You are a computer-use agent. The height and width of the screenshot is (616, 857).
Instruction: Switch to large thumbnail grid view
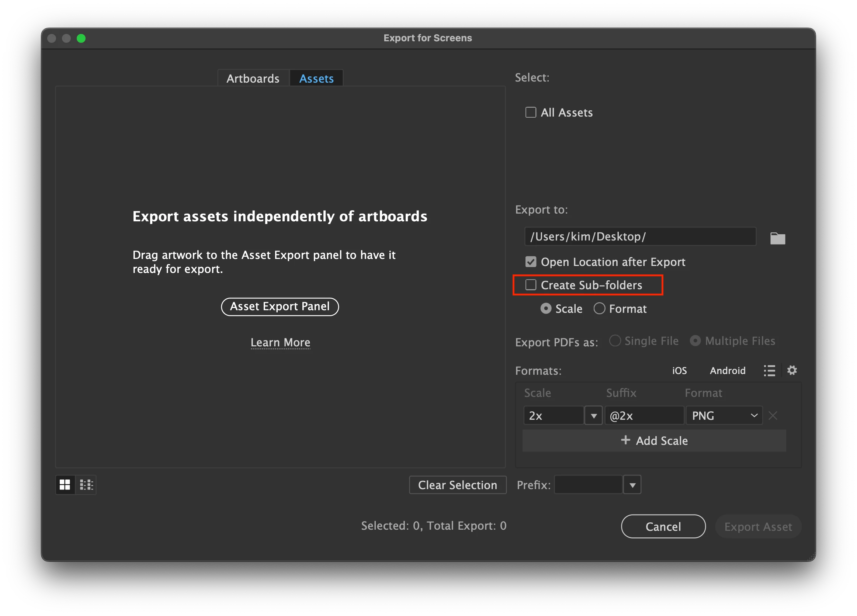[x=65, y=484]
